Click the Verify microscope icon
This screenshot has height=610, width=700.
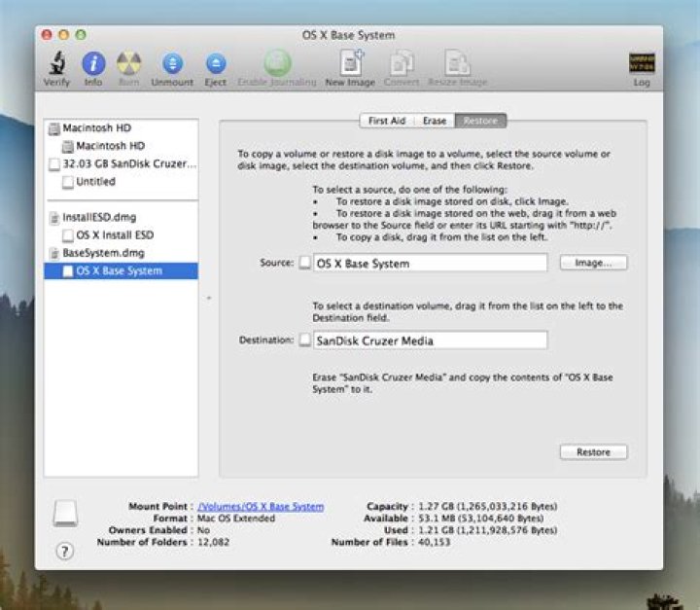pyautogui.click(x=57, y=62)
